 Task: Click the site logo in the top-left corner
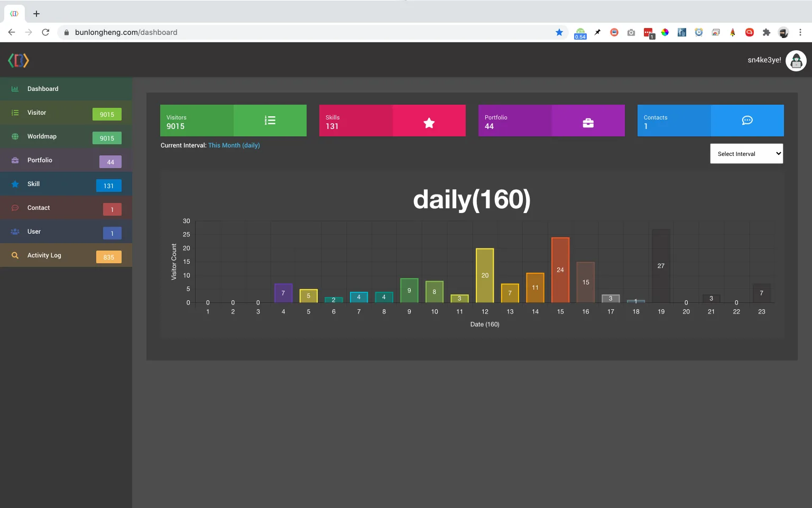[x=18, y=60]
